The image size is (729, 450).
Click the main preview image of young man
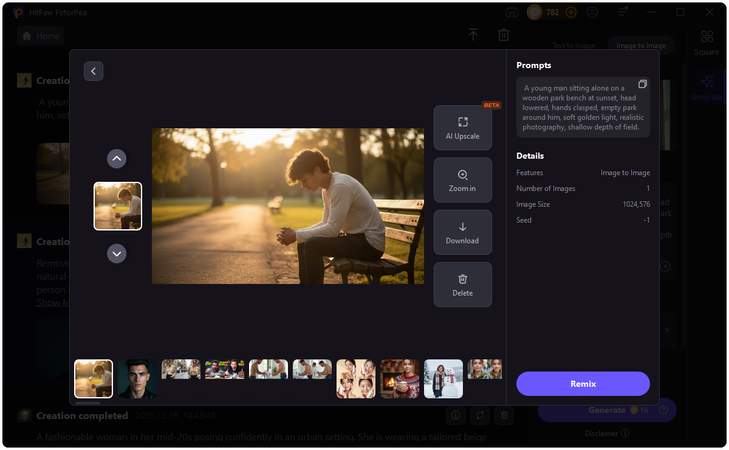click(288, 206)
